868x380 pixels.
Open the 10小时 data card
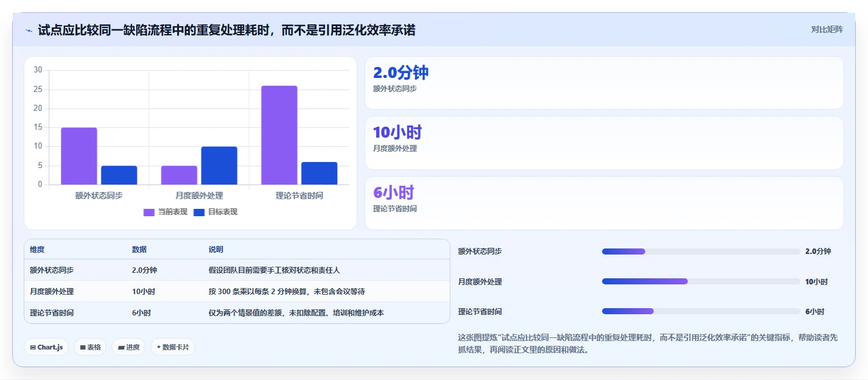604,142
